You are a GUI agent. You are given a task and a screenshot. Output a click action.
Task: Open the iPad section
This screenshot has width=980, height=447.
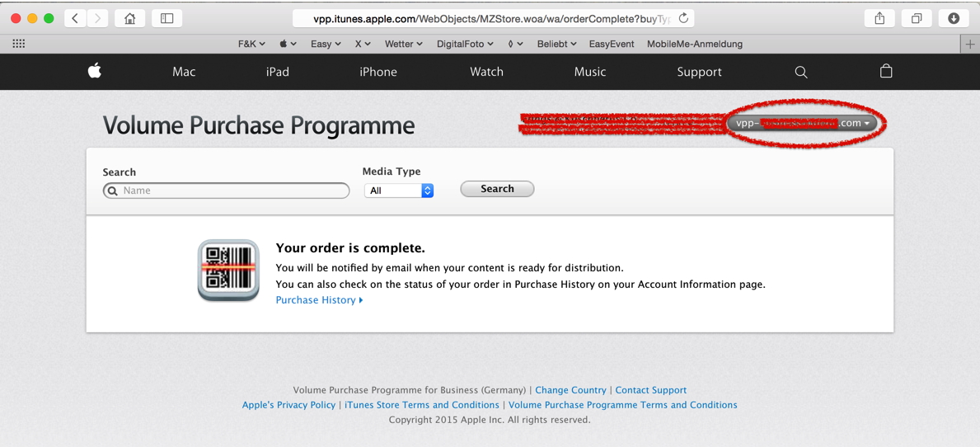click(278, 72)
